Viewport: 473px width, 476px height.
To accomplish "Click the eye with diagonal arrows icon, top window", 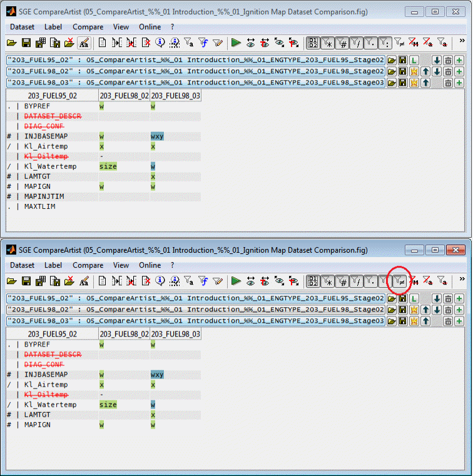I will click(x=279, y=43).
